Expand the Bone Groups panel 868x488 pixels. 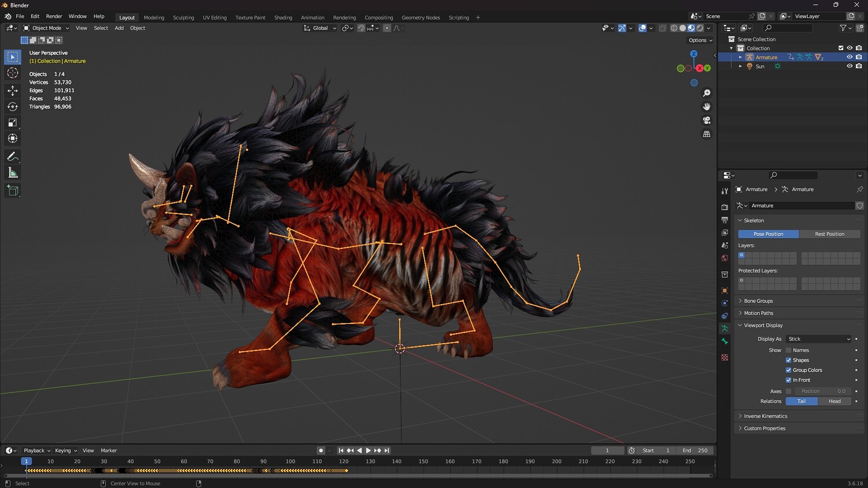tap(758, 301)
